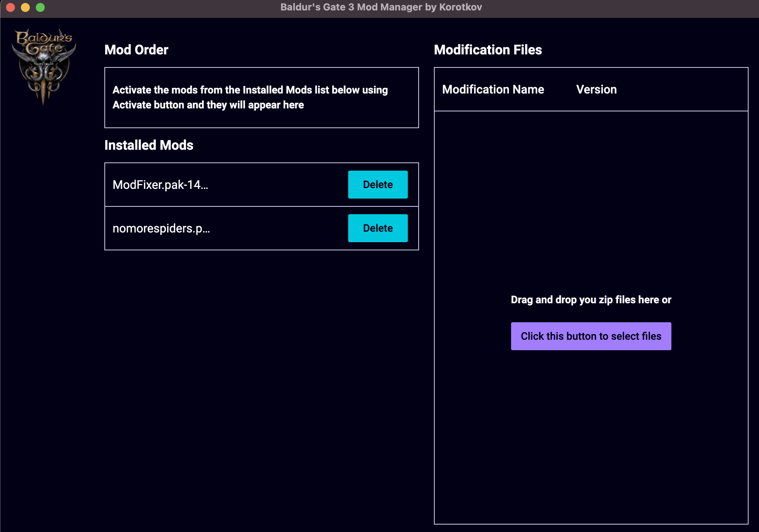Image resolution: width=759 pixels, height=532 pixels.
Task: Click the Drag and drop zip files label
Action: coord(591,300)
